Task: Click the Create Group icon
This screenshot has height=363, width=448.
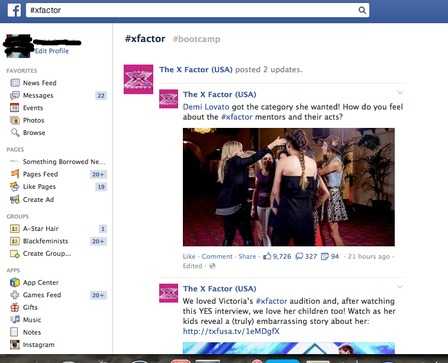Action: [x=15, y=253]
